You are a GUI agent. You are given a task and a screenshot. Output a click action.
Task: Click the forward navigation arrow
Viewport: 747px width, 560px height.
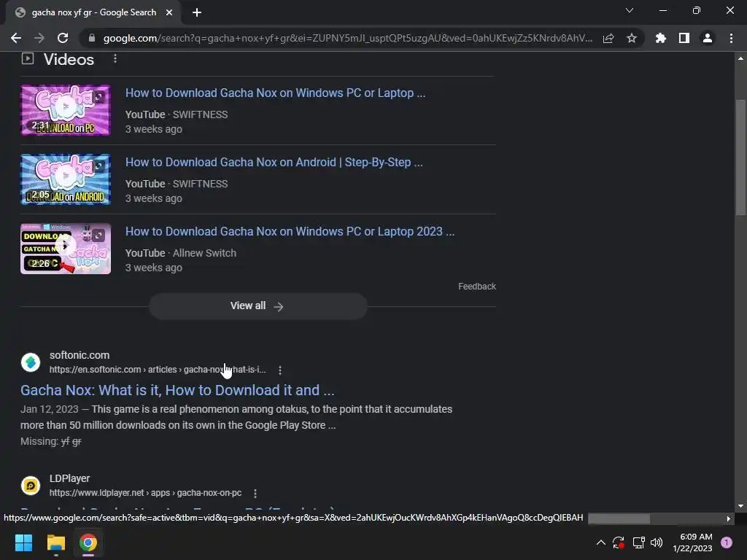click(39, 38)
